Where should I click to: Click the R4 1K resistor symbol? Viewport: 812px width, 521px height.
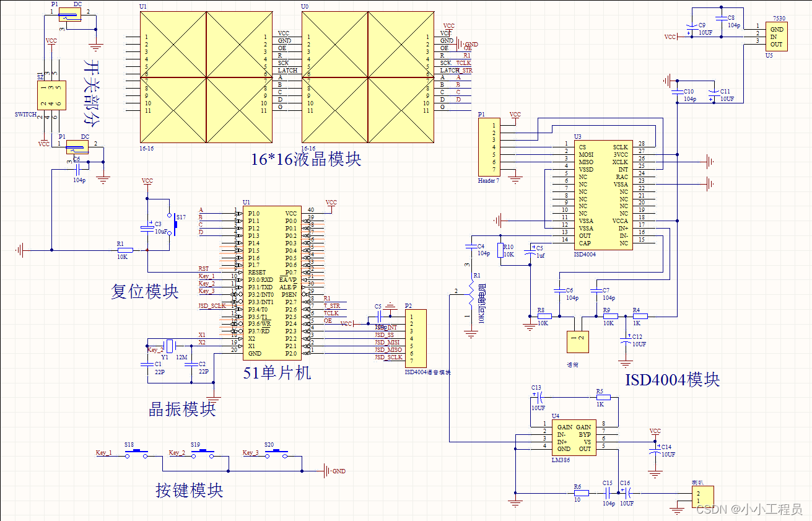point(640,316)
